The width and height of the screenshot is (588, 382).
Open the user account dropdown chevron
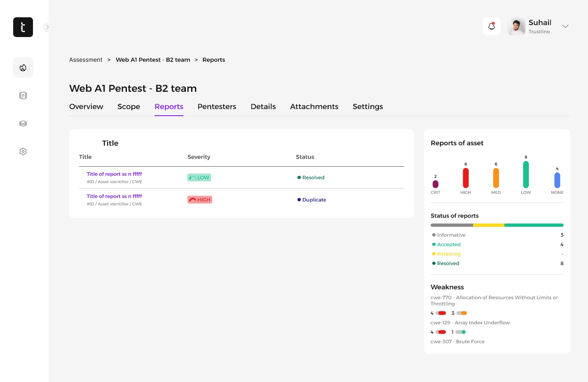coord(565,26)
